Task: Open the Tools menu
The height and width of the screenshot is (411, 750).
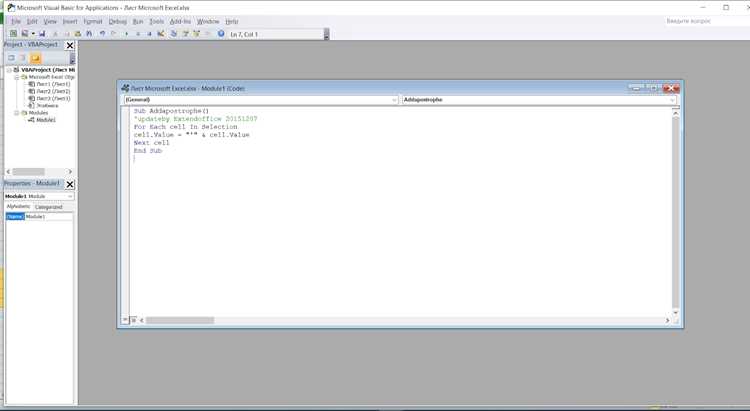Action: [156, 22]
